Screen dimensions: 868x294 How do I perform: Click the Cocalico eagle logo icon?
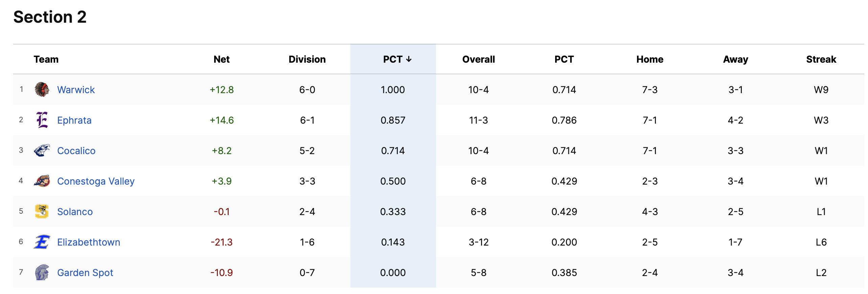tap(42, 150)
